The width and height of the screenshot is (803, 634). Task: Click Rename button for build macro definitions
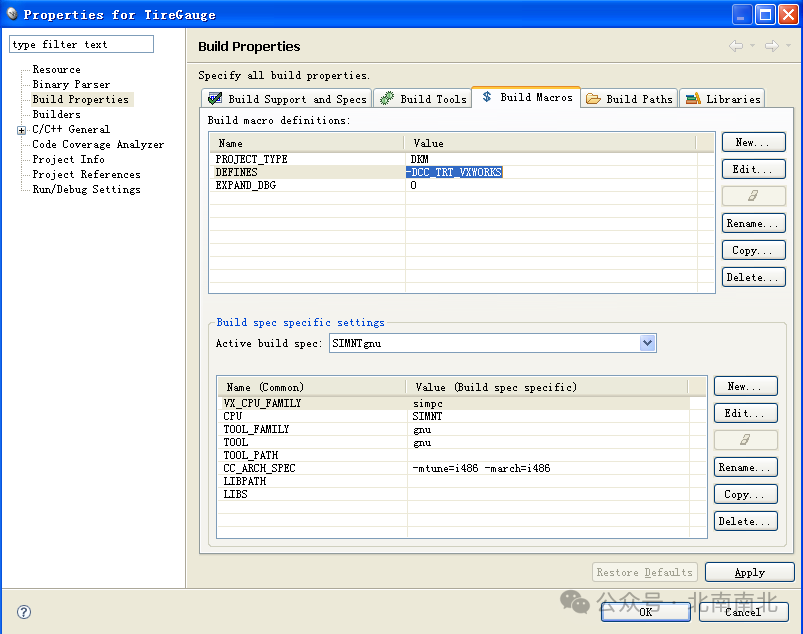tap(753, 223)
